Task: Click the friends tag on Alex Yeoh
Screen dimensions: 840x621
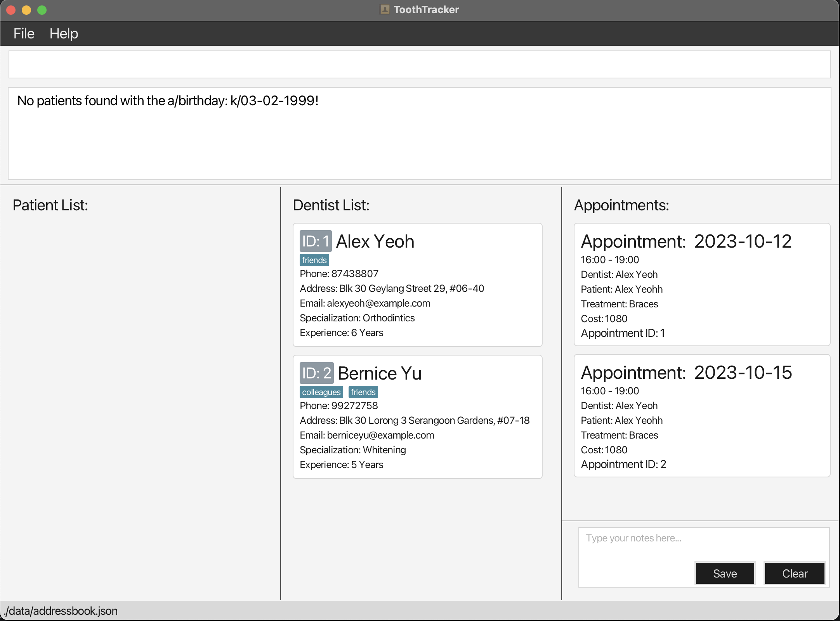Action: pos(314,260)
